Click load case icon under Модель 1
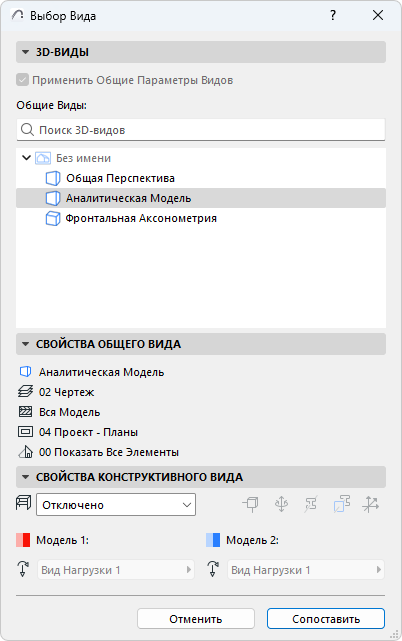This screenshot has width=402, height=641. tap(23, 569)
